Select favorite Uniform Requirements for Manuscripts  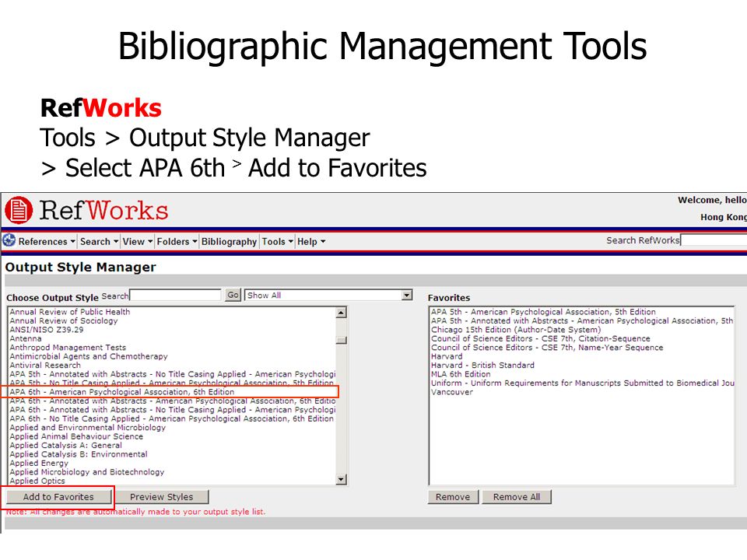click(582, 383)
